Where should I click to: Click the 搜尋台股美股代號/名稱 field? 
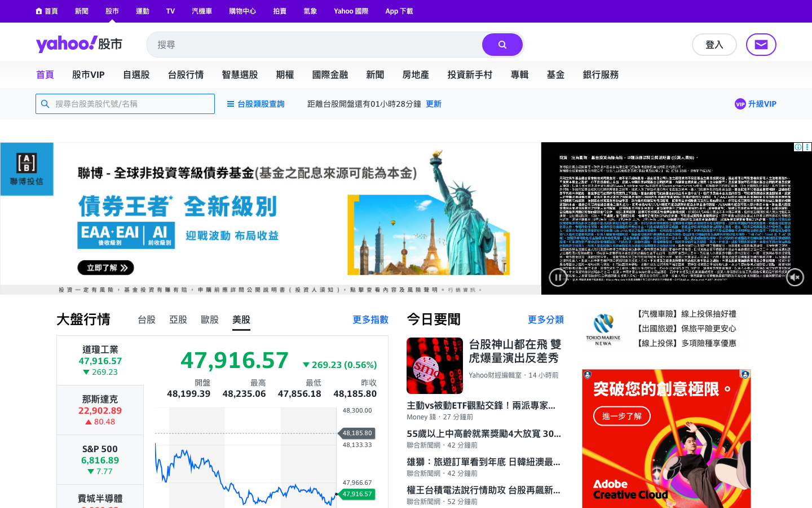pyautogui.click(x=125, y=104)
